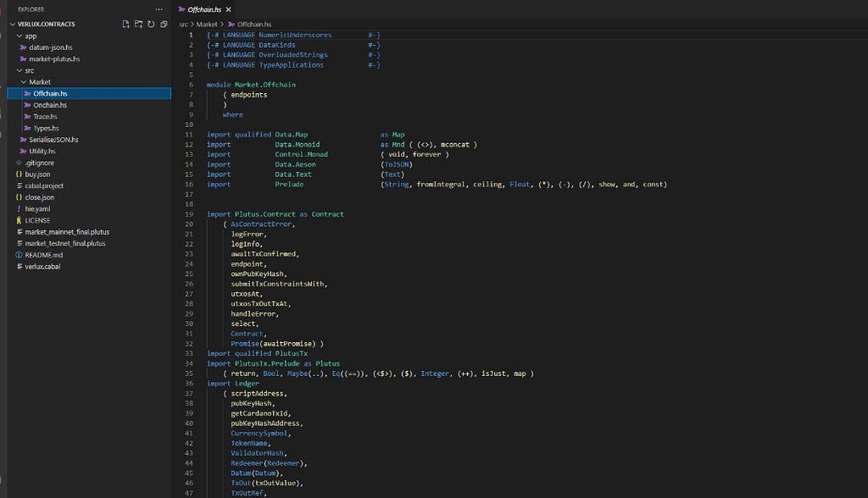Open Onchain.hs file
Viewport: 868px width, 498px height.
[50, 105]
